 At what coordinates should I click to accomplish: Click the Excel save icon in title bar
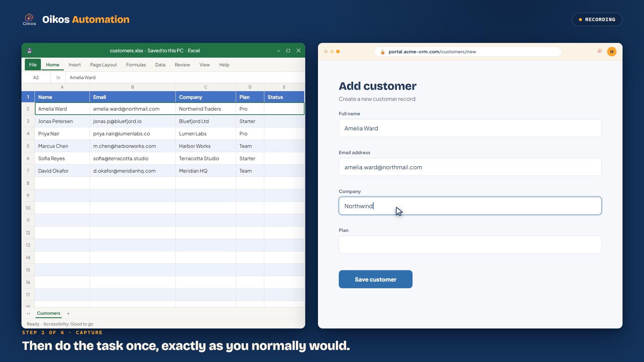30,51
